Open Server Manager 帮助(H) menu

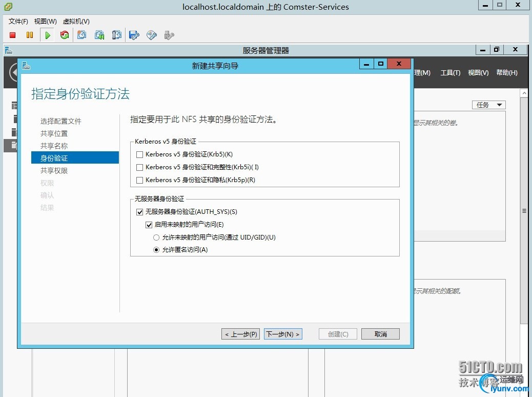[506, 73]
